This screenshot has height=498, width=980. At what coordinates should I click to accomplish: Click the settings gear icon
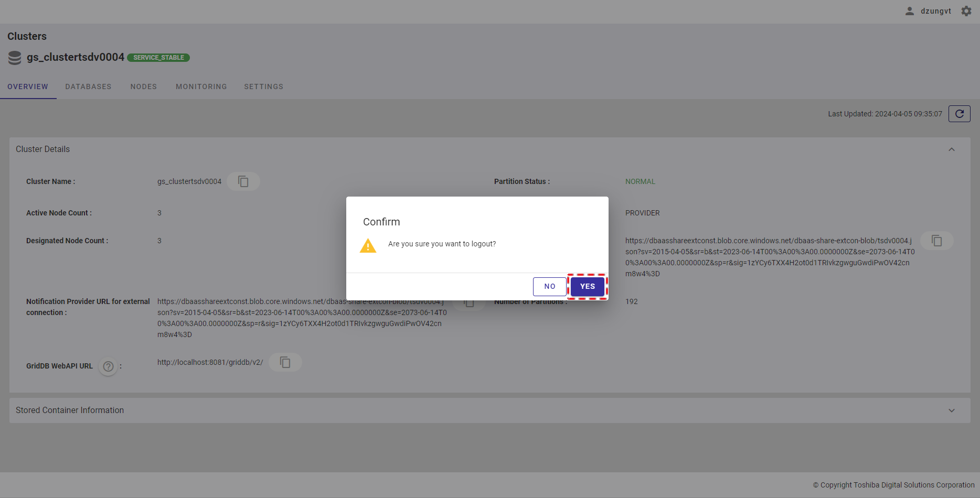[966, 11]
